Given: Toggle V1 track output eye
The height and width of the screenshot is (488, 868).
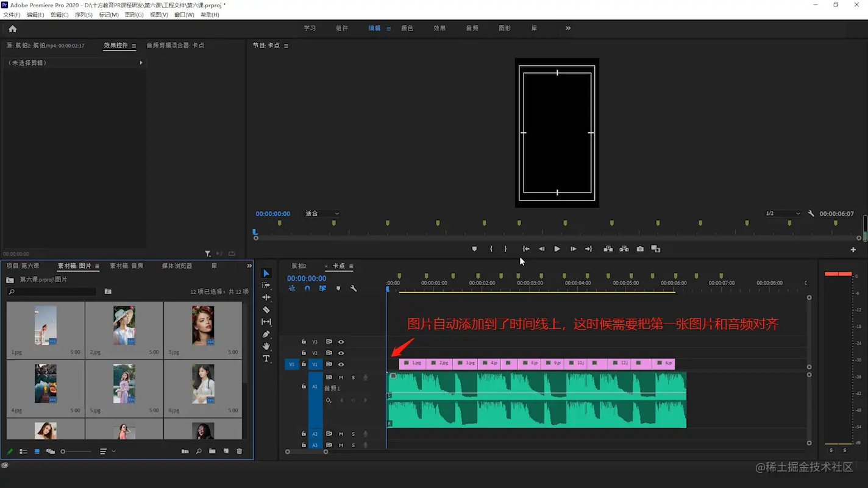Looking at the screenshot, I should coord(341,364).
